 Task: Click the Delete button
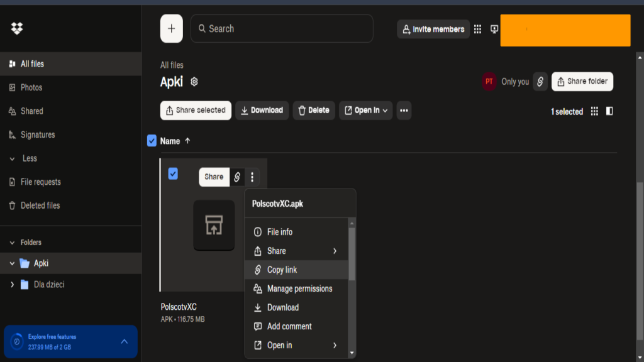tap(314, 111)
